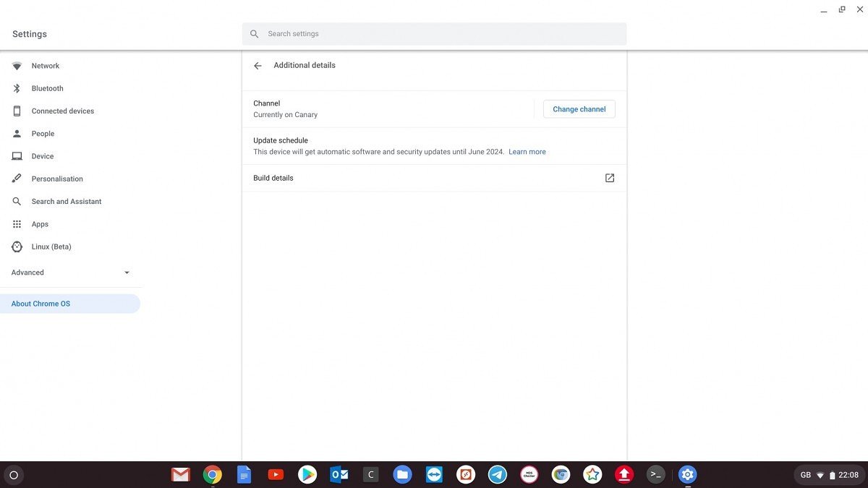Open Personalisation settings section

click(56, 179)
